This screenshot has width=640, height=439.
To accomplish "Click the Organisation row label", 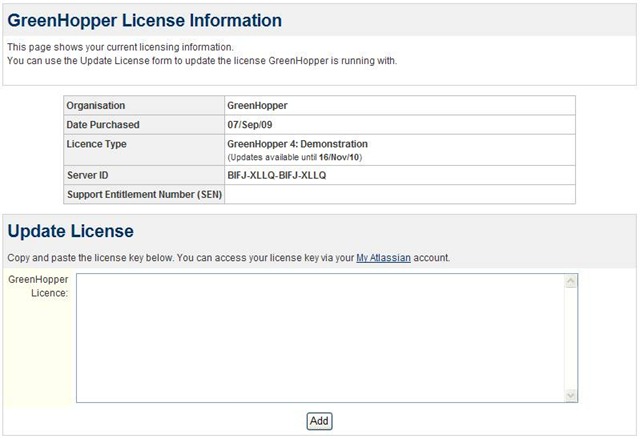I will (96, 105).
